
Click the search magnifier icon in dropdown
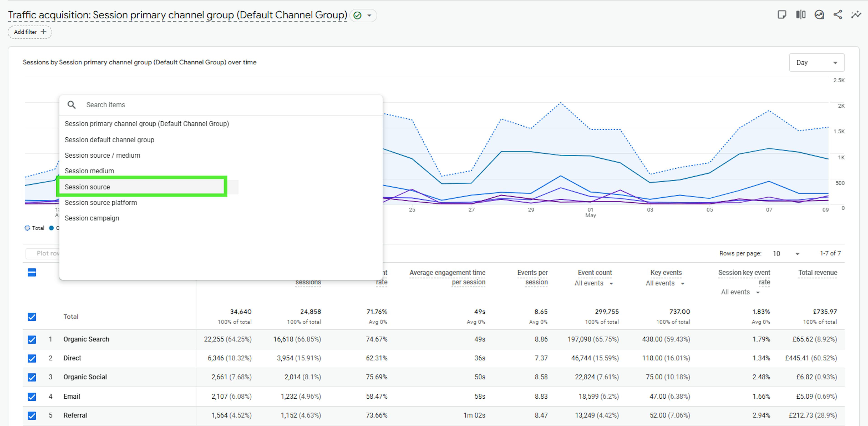[x=71, y=105]
